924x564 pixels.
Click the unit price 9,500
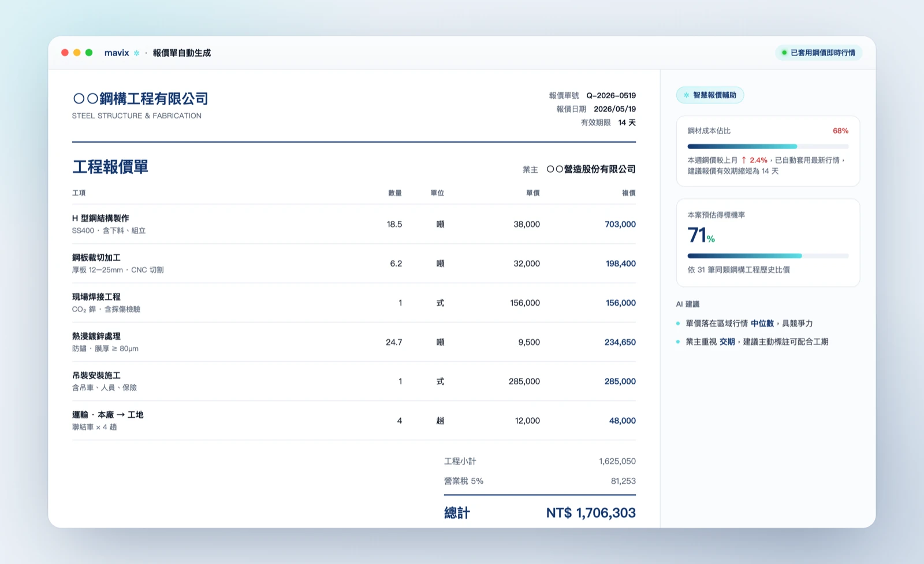(529, 342)
